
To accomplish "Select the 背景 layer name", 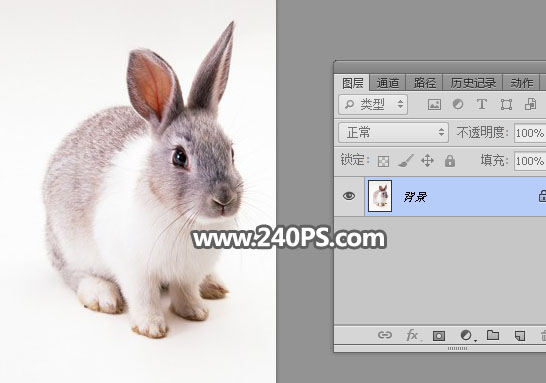I will pyautogui.click(x=415, y=197).
